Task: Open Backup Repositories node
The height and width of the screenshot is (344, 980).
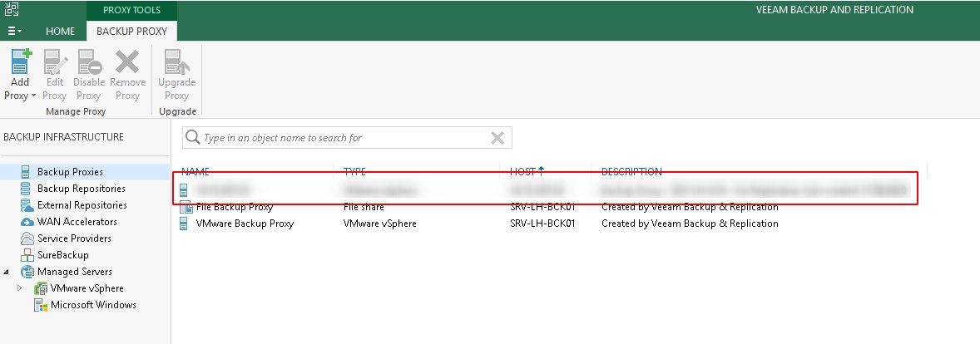Action: pyautogui.click(x=82, y=189)
